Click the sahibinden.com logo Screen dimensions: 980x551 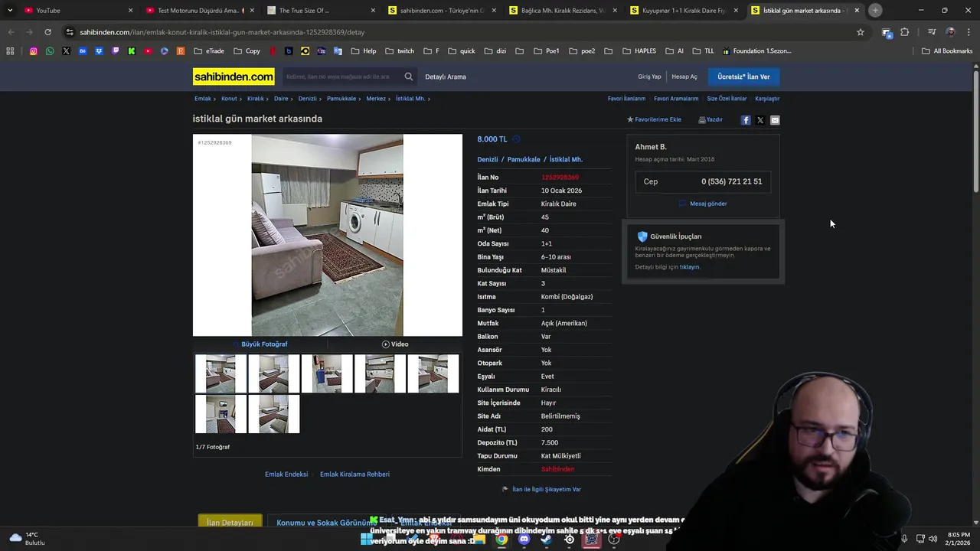234,77
